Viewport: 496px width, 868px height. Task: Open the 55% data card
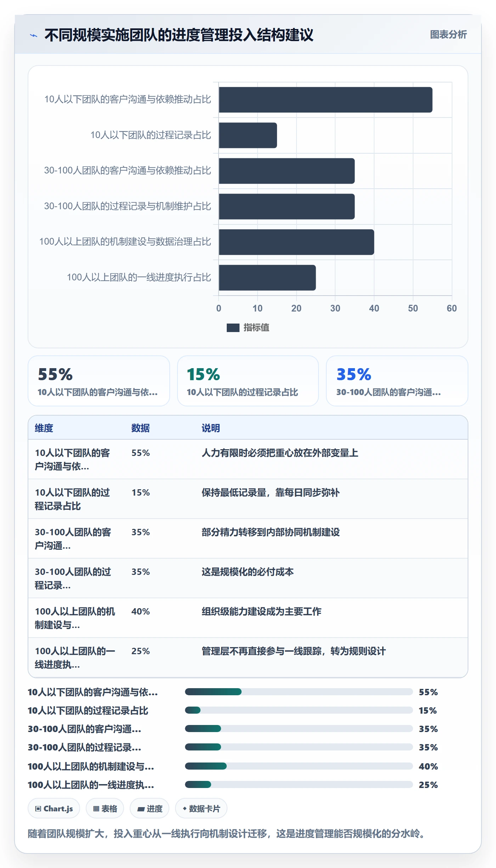99,381
